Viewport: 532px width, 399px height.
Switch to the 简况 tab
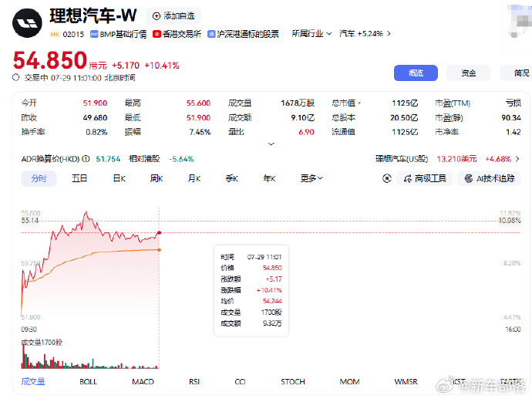coord(516,73)
